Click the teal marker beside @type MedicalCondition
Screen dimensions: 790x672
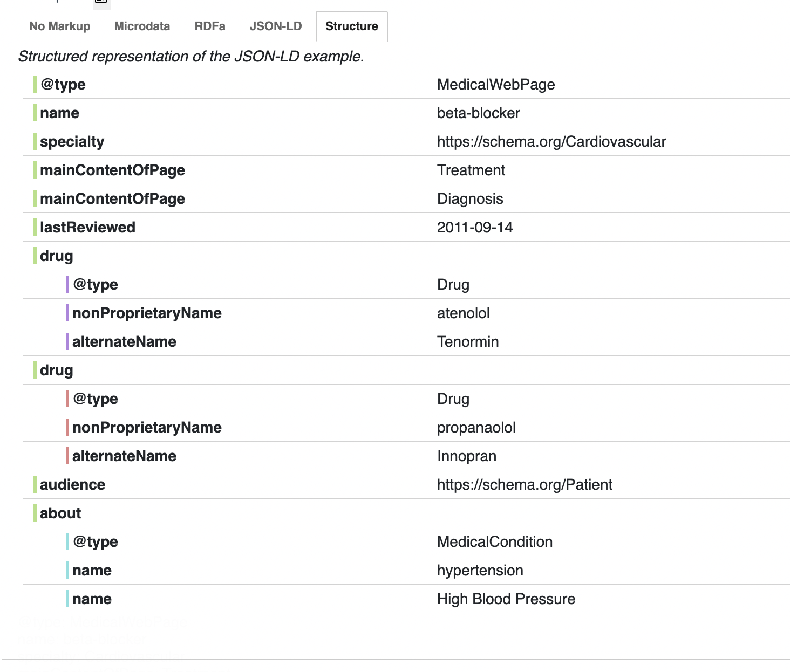coord(67,541)
